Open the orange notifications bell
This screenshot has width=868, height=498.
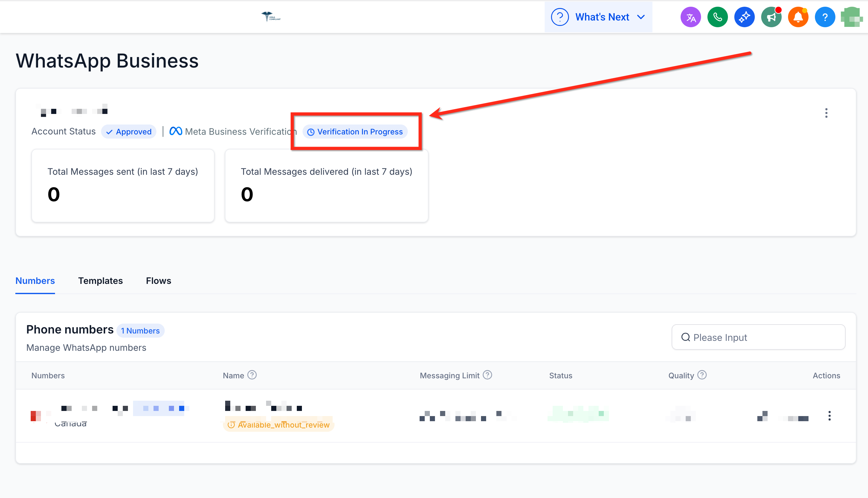click(798, 17)
